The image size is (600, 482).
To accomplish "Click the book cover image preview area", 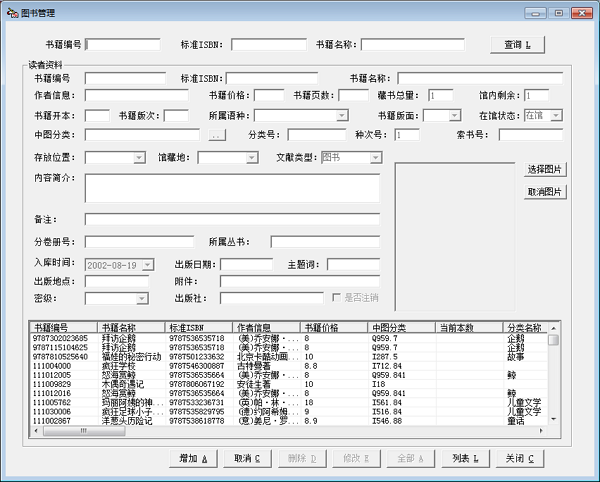I will click(x=455, y=237).
